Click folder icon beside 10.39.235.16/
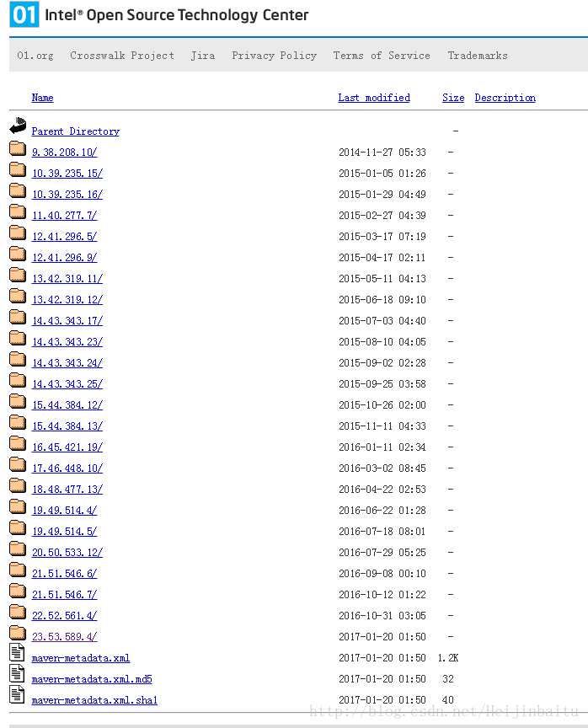Viewport: 588px width, 728px height. pyautogui.click(x=18, y=190)
